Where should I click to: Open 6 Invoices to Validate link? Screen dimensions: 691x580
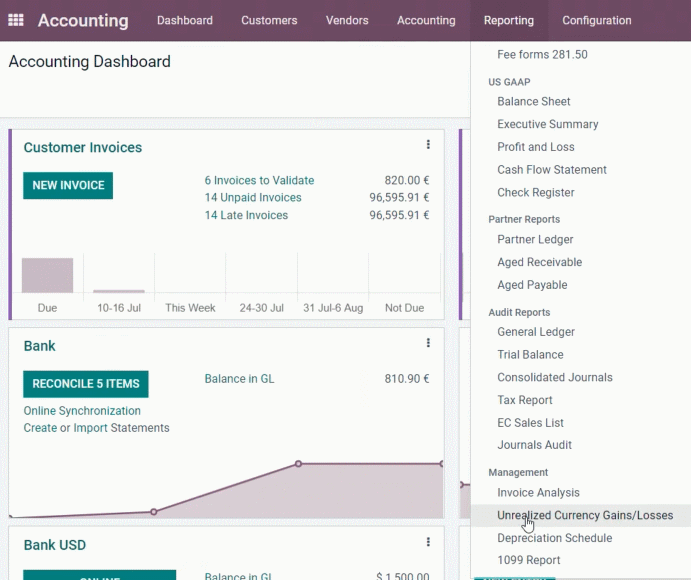(x=259, y=180)
